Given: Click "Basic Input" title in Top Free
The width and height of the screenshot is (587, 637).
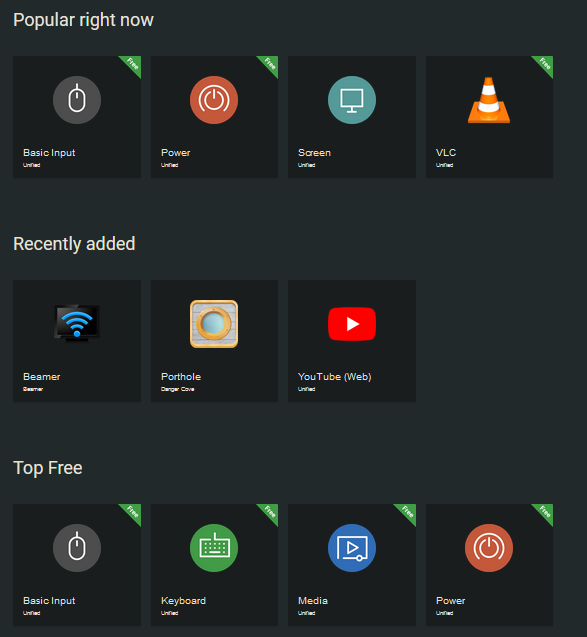Looking at the screenshot, I should (49, 600).
